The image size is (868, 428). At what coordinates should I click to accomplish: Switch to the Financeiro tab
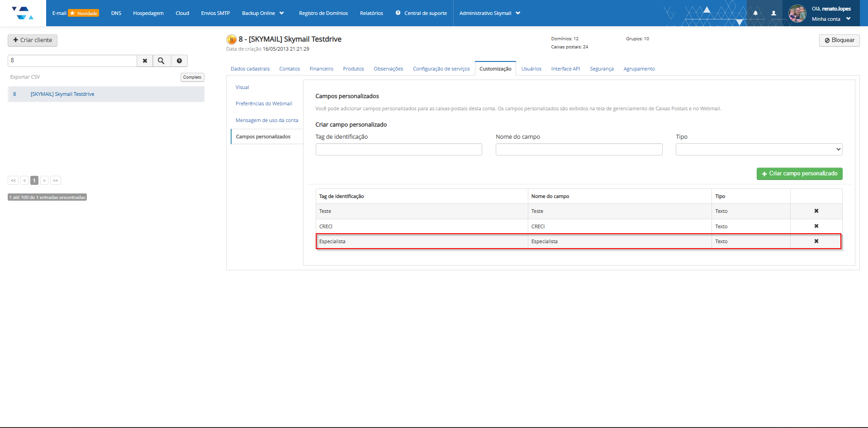click(321, 69)
